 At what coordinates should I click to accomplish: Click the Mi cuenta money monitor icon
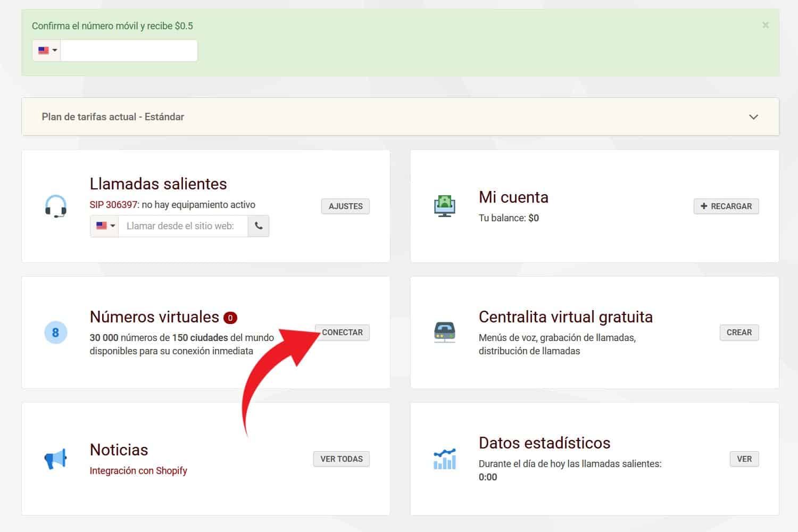coord(445,206)
